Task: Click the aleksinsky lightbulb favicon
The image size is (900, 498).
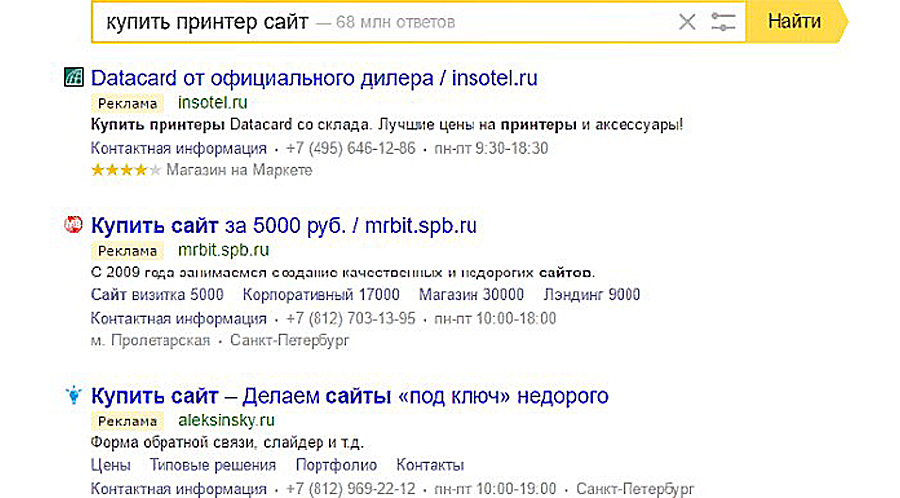Action: click(72, 396)
